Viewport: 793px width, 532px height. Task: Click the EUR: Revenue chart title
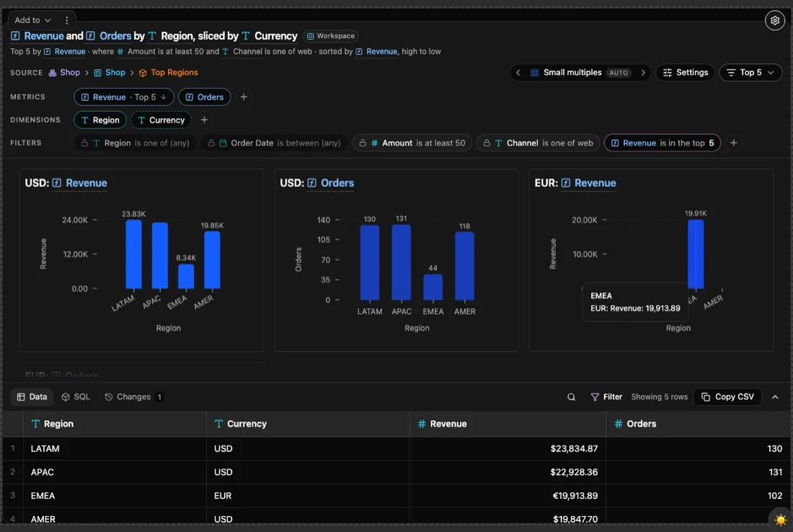click(x=575, y=183)
